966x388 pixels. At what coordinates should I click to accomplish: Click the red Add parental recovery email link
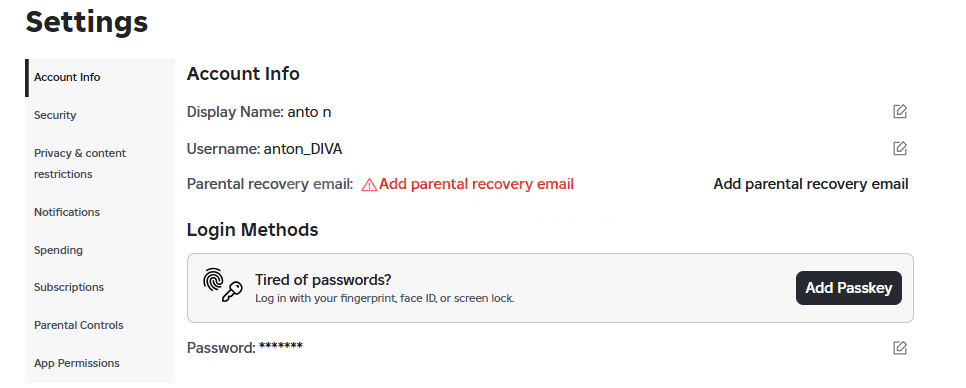tap(476, 184)
